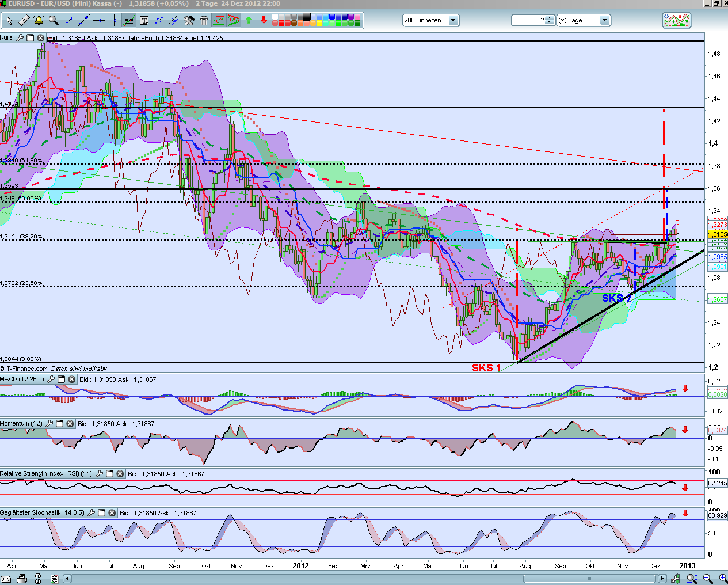Click the save chart icon next to link icon
Screen dimensions: 728x585
[x=54, y=579]
